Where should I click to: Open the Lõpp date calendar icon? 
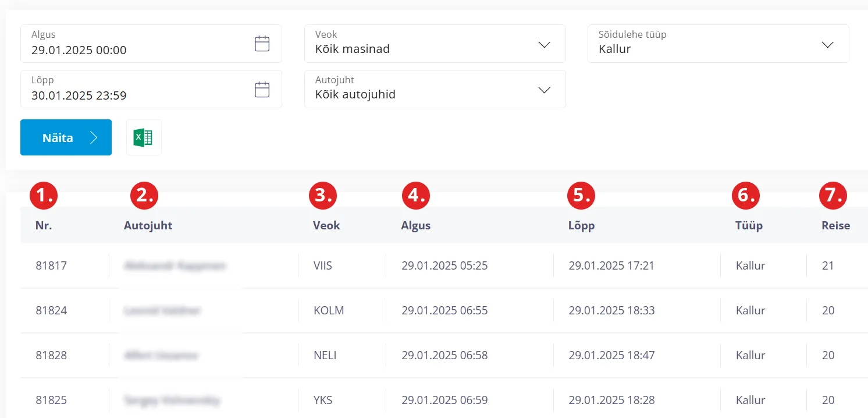click(262, 89)
